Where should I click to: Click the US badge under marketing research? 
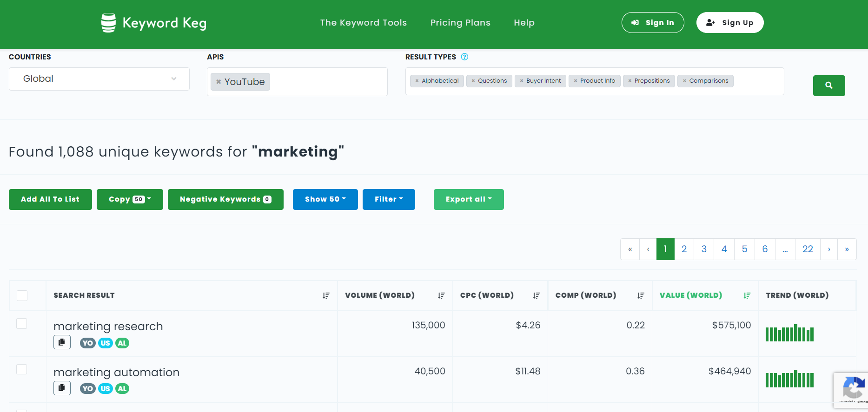pos(106,343)
